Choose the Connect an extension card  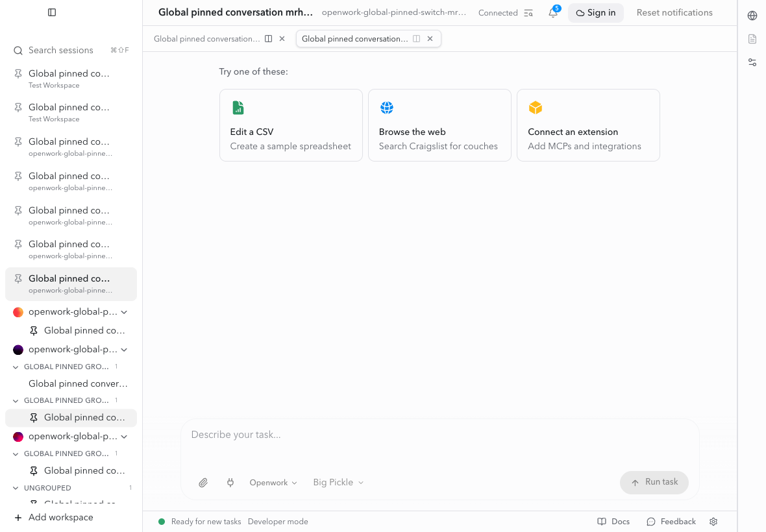[588, 125]
